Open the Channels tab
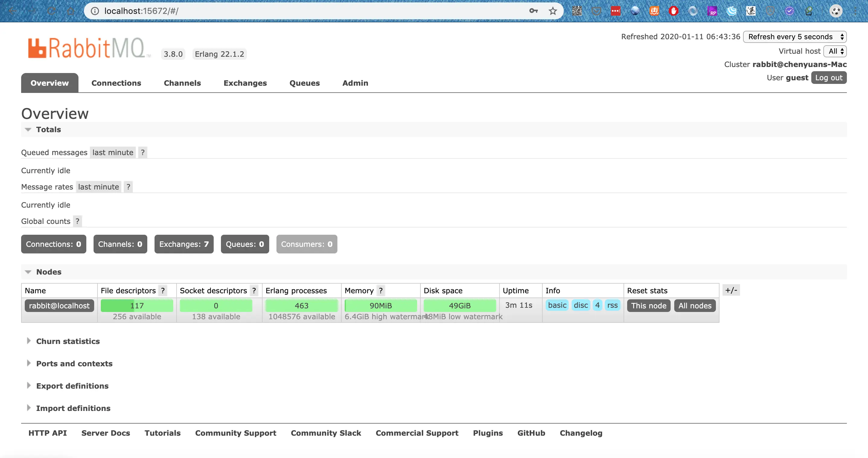 [182, 83]
